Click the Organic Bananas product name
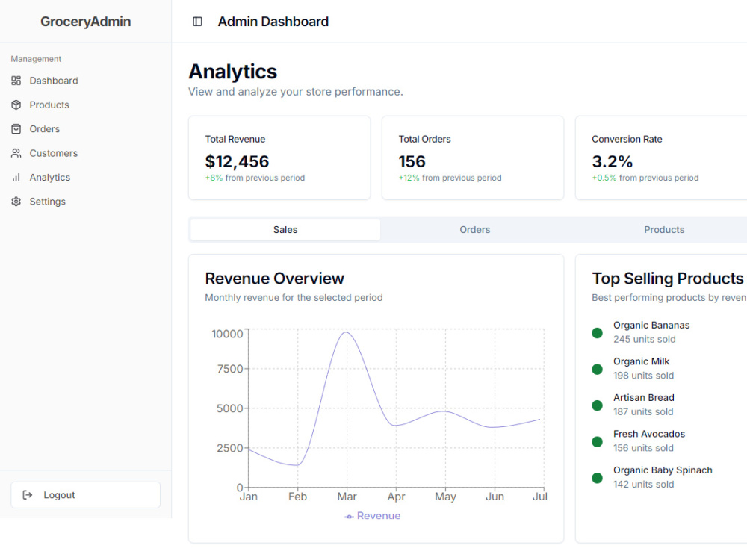The width and height of the screenshot is (747, 560). 651,326
